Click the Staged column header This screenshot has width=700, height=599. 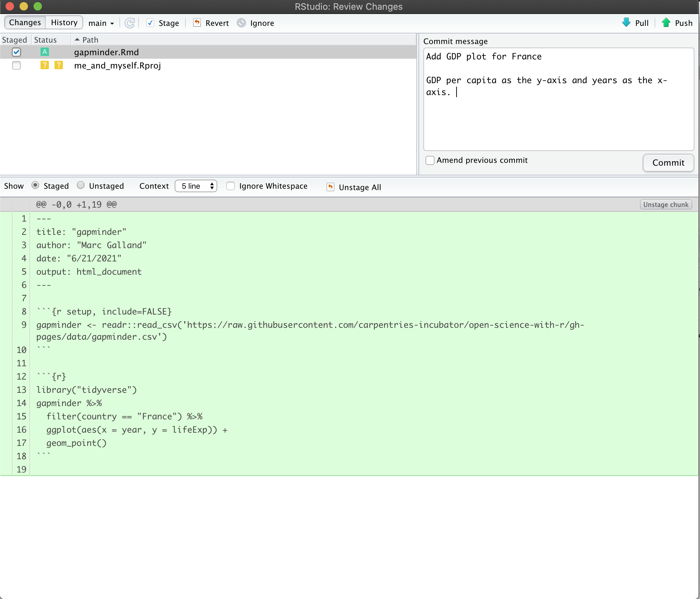[14, 40]
